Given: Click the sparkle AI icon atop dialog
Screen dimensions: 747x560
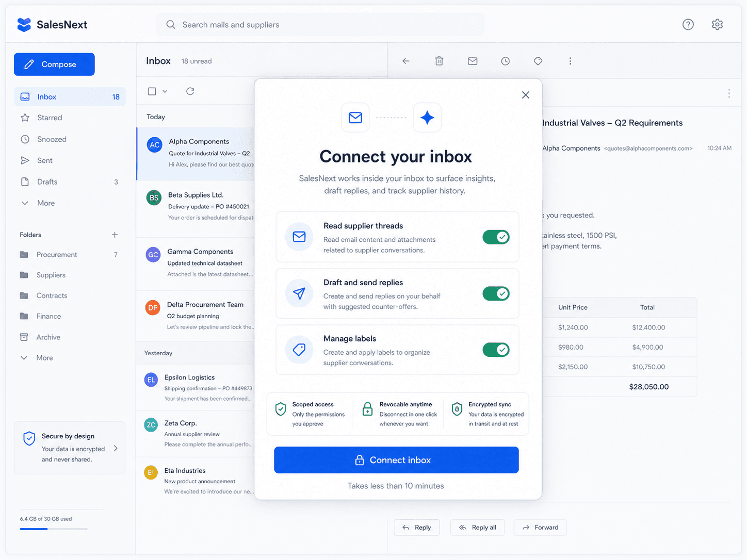Looking at the screenshot, I should tap(427, 118).
